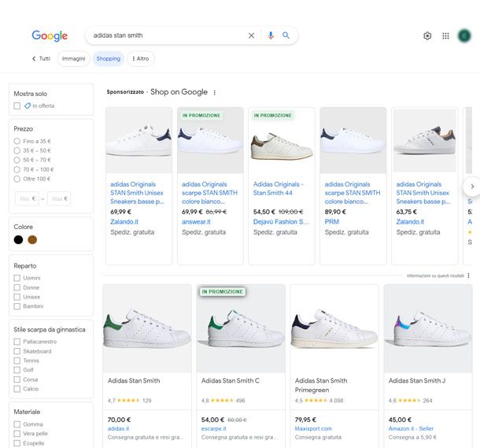Open the Zalando.it link under the 63,75 € sneaker
The height and width of the screenshot is (448, 480).
410,222
